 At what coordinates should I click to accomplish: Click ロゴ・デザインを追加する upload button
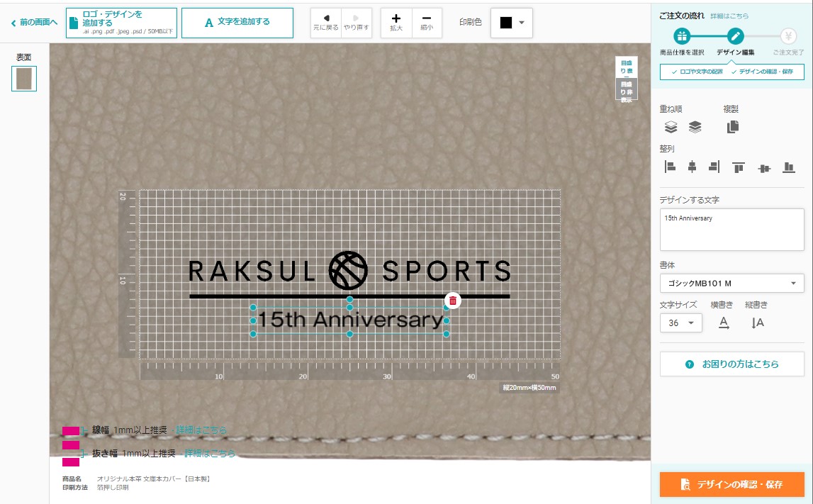coord(121,23)
